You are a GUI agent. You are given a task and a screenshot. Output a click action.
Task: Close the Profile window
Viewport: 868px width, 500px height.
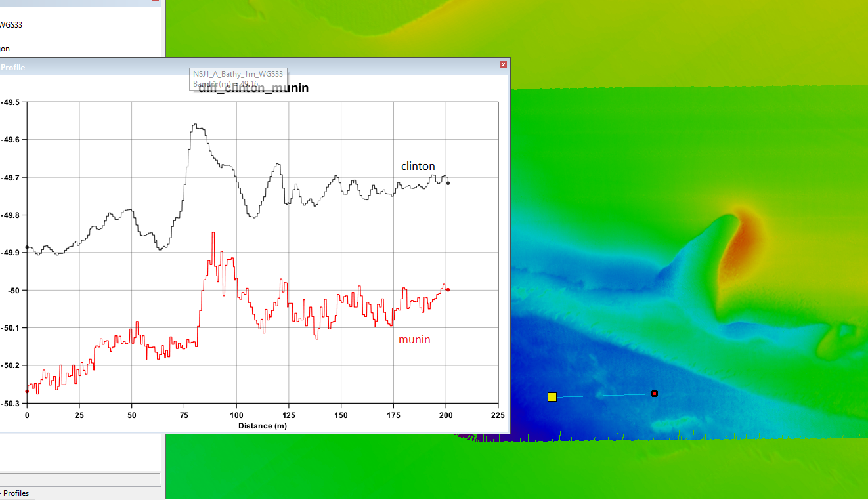[503, 64]
